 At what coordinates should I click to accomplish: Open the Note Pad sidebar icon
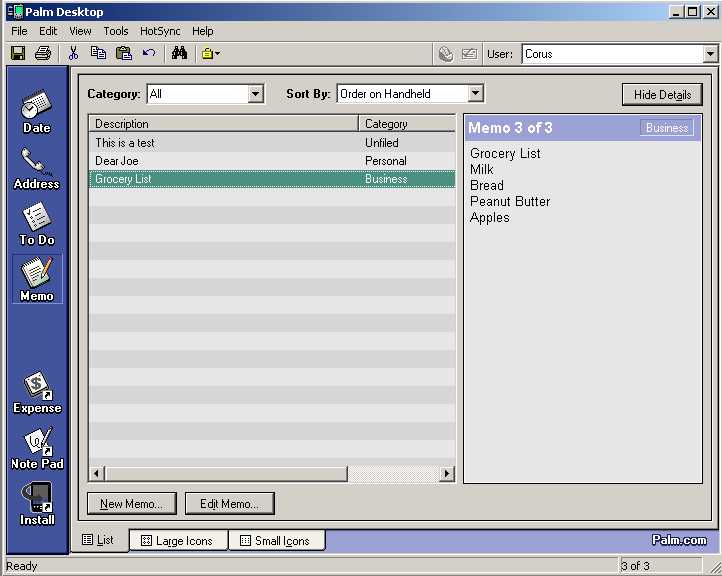click(37, 448)
